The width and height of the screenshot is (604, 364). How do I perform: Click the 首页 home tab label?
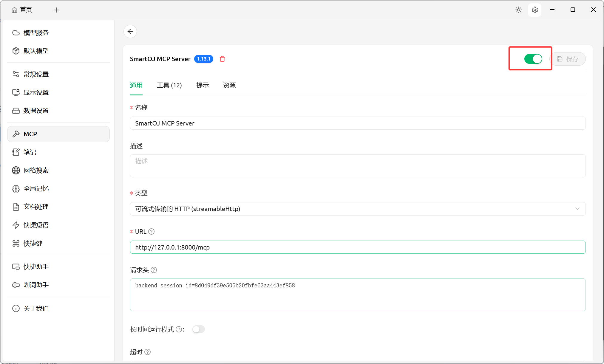tap(26, 10)
